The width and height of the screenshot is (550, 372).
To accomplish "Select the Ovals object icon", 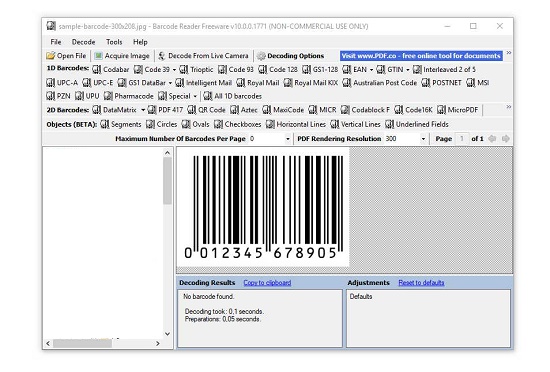I will pyautogui.click(x=186, y=124).
